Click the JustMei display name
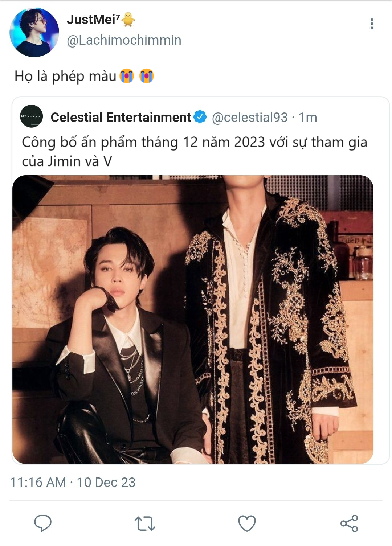The image size is (392, 546). (93, 20)
